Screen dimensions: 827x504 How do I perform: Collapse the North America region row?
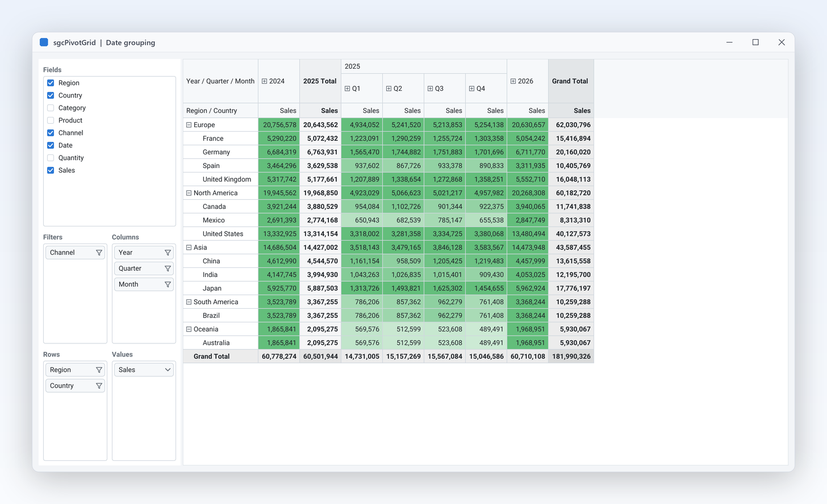point(189,193)
